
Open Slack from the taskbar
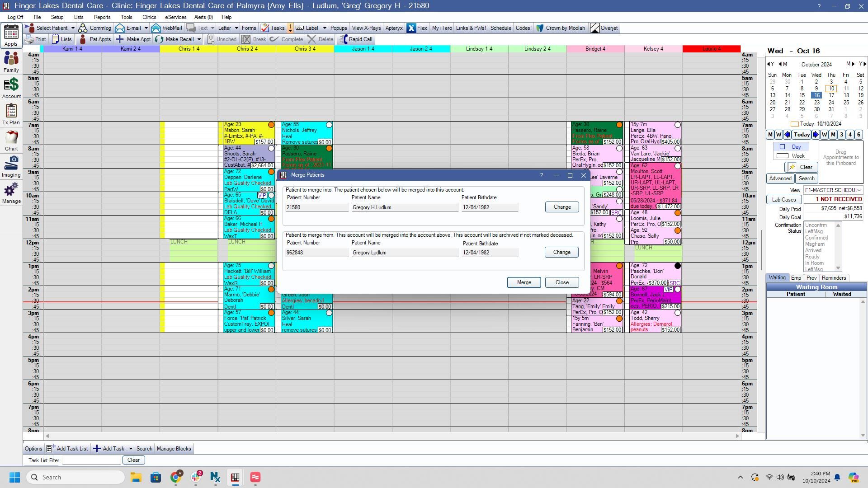(196, 477)
